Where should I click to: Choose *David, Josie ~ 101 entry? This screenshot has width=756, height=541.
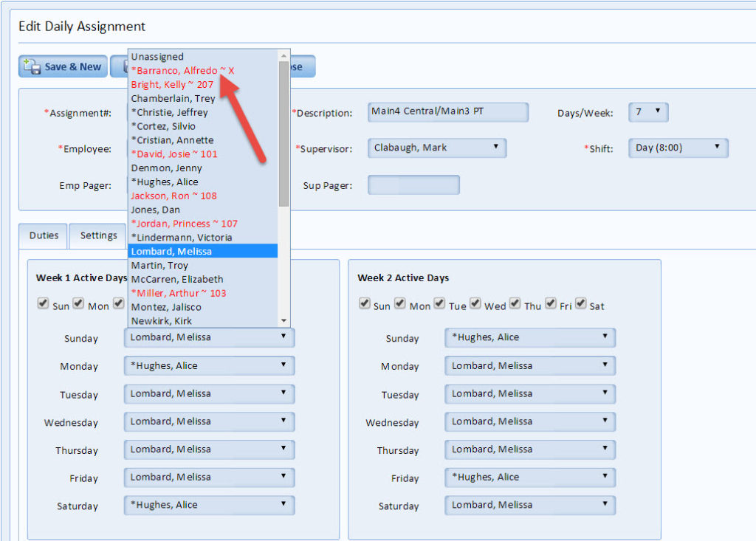tap(202, 154)
